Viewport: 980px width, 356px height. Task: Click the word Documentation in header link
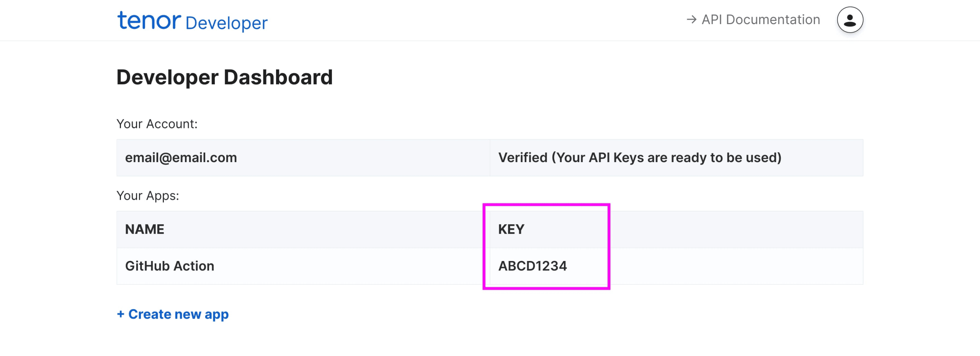[773, 20]
